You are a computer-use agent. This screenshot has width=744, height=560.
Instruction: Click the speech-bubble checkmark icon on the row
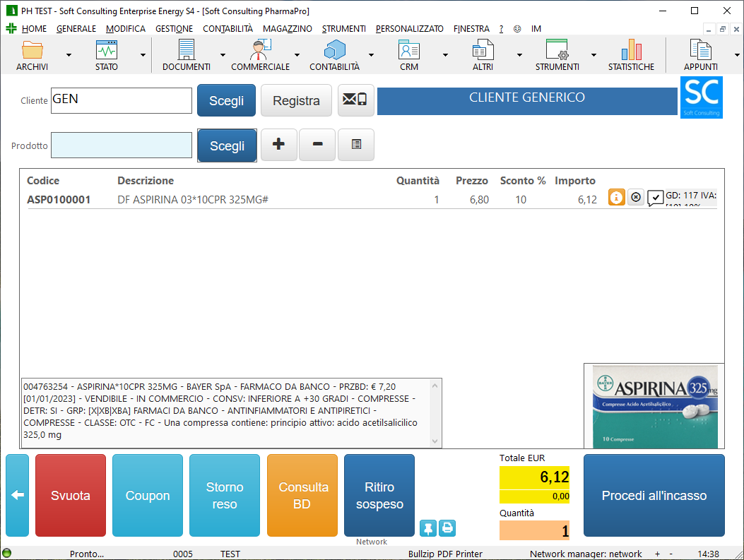pos(656,198)
